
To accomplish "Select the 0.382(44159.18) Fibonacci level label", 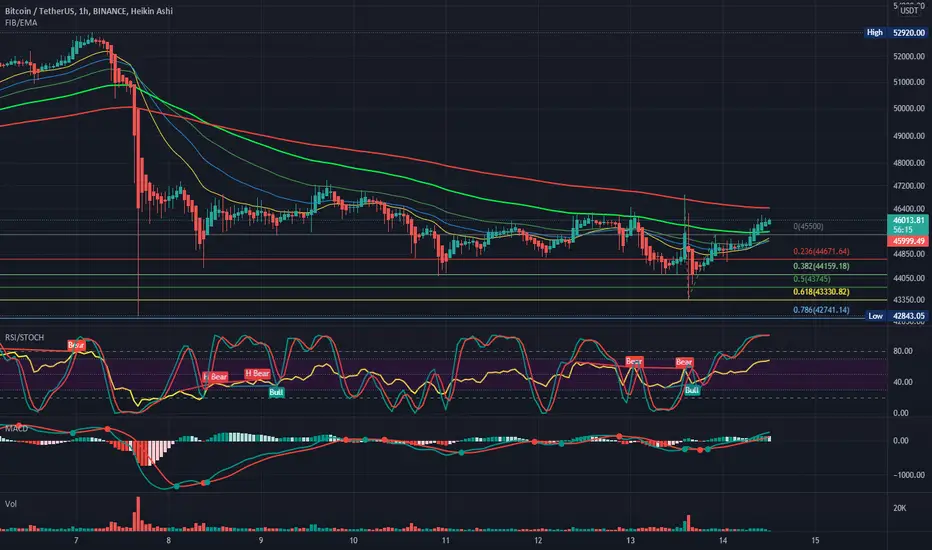I will point(821,266).
